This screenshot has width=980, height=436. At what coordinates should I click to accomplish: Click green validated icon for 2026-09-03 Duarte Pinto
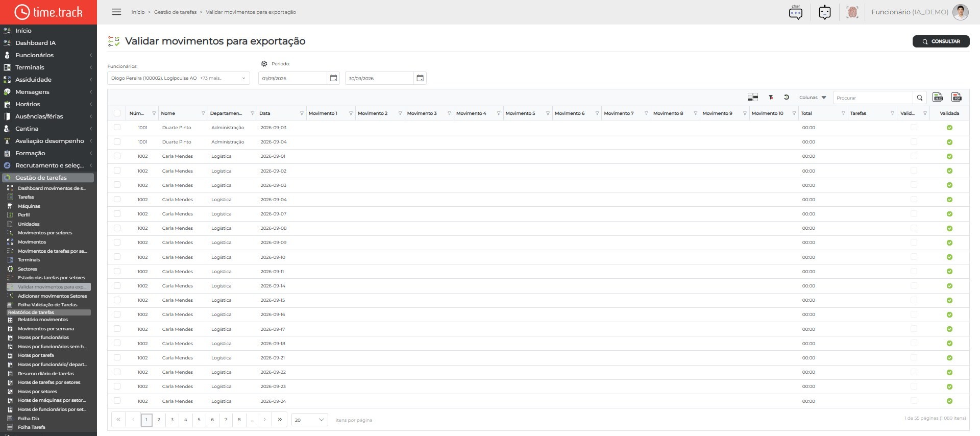(x=949, y=128)
